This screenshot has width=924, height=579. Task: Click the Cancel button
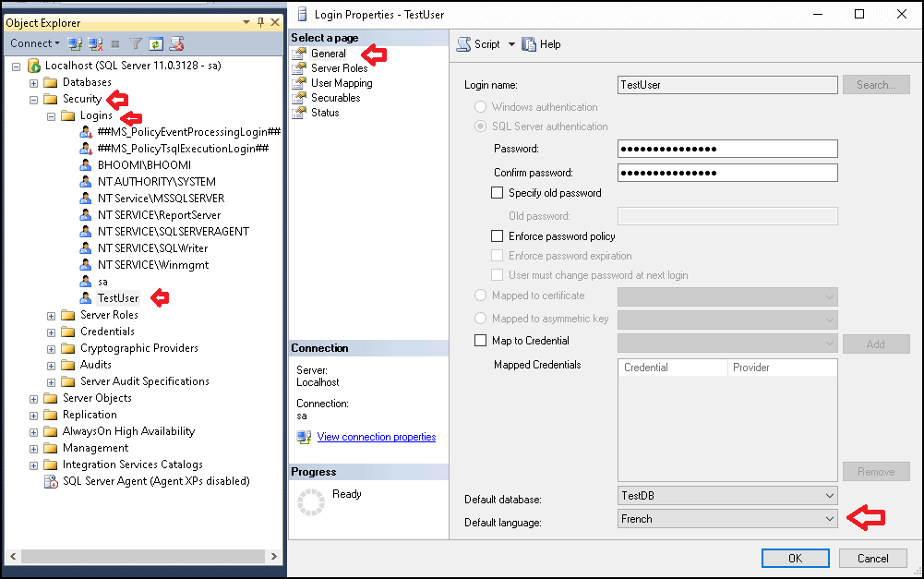coord(872,559)
